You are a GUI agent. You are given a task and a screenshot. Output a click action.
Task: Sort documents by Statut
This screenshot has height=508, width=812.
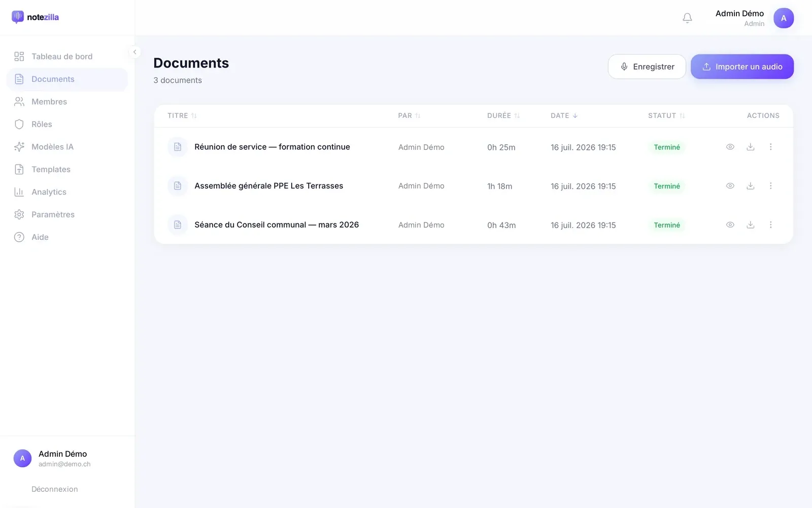666,116
